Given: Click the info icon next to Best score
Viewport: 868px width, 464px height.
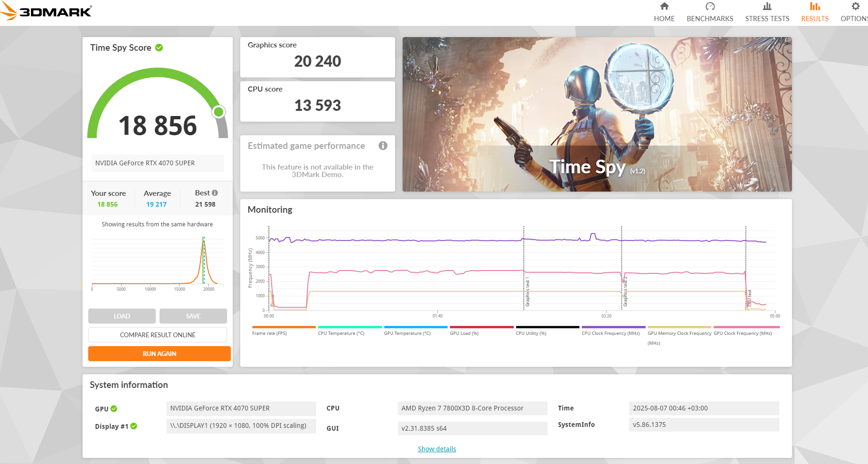Looking at the screenshot, I should tap(215, 193).
